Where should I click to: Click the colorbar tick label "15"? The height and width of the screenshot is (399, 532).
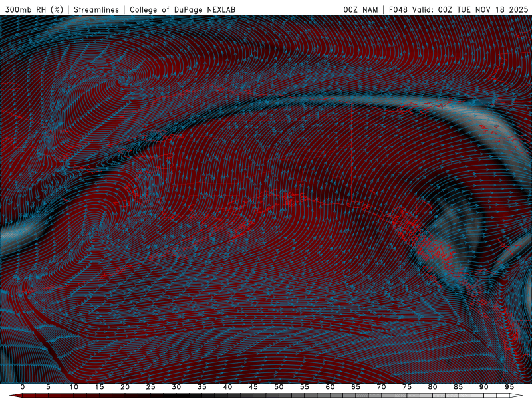click(x=99, y=387)
